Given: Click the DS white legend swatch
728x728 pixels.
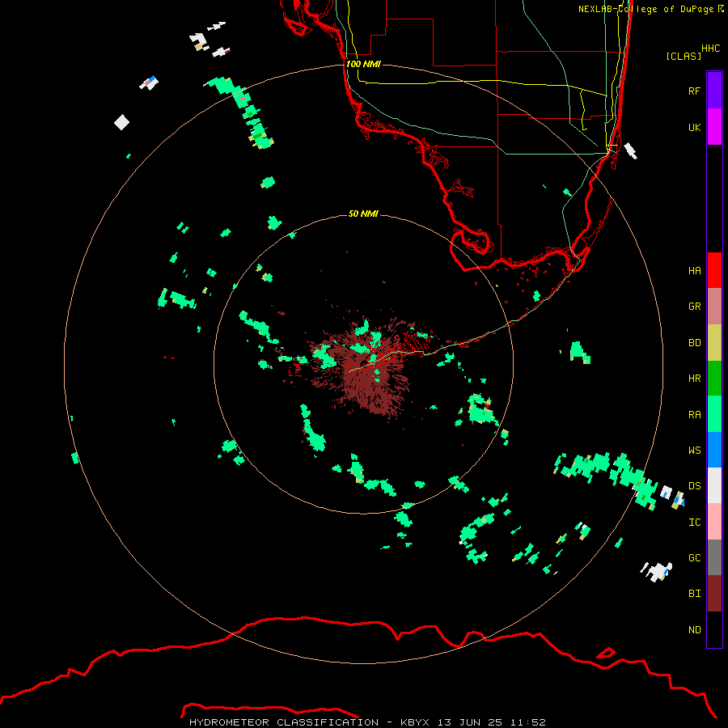Looking at the screenshot, I should [714, 485].
